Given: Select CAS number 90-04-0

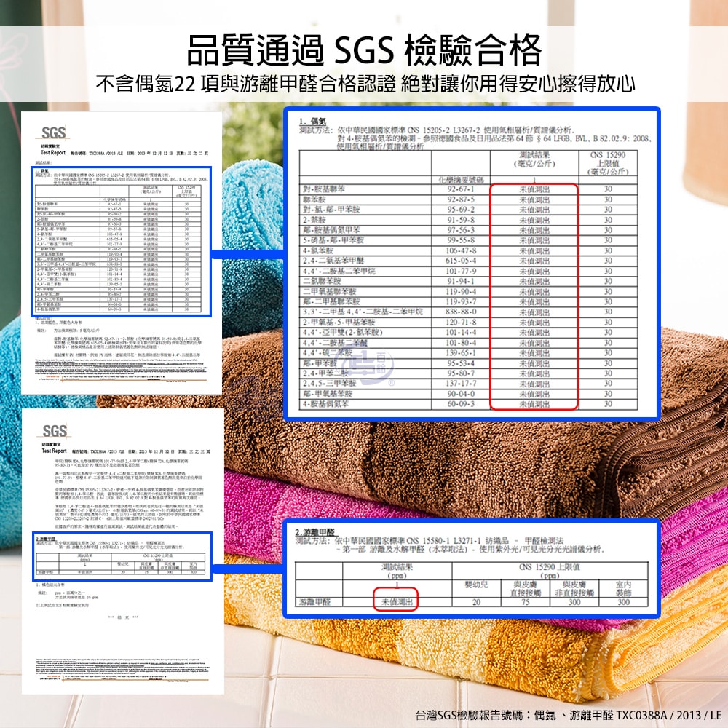Looking at the screenshot, I should (461, 394).
